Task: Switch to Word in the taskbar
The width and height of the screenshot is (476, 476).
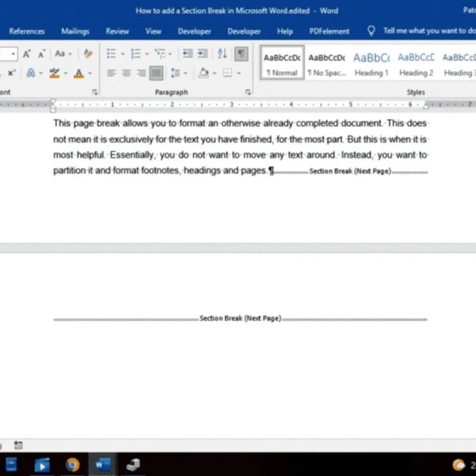Action: (102, 464)
